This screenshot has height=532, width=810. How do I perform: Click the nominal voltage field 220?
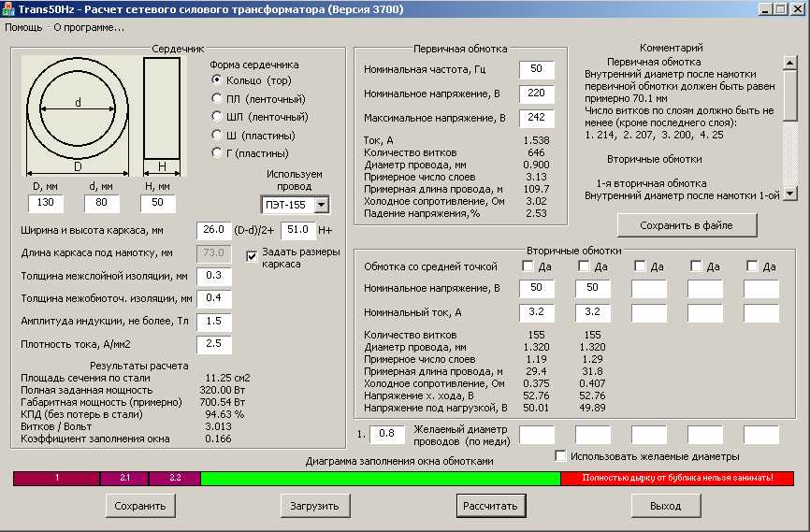(x=537, y=93)
